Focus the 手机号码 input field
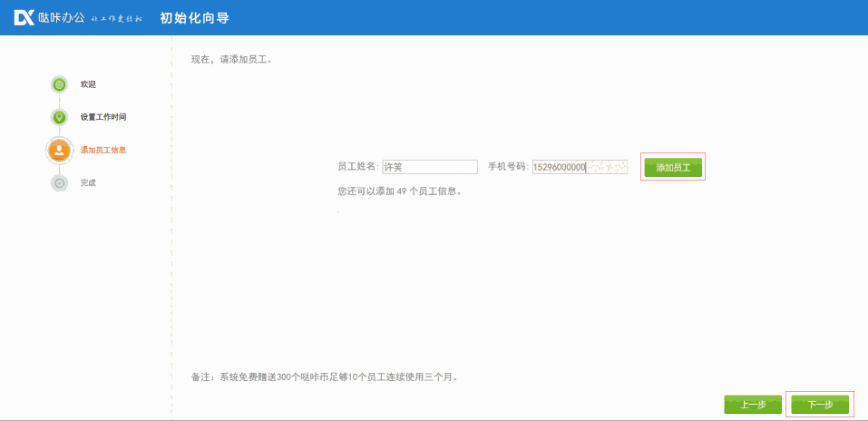Image resolution: width=868 pixels, height=421 pixels. [580, 167]
